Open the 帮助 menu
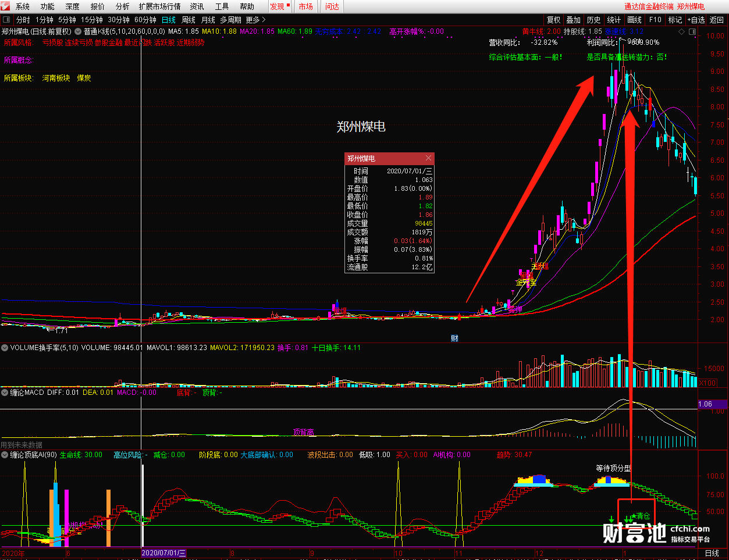 (x=247, y=6)
